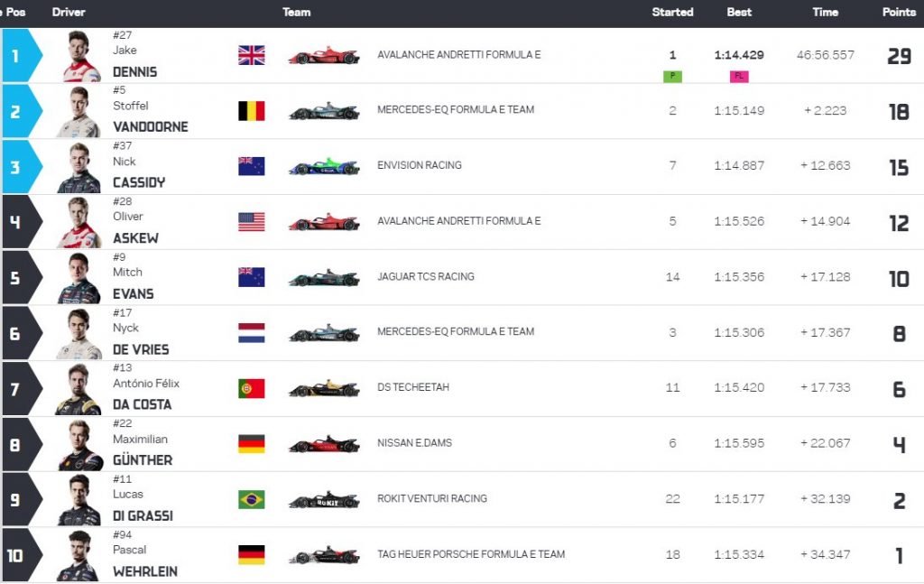
Task: Click Lucas Di Grassi's driver portrait
Action: coord(79,500)
